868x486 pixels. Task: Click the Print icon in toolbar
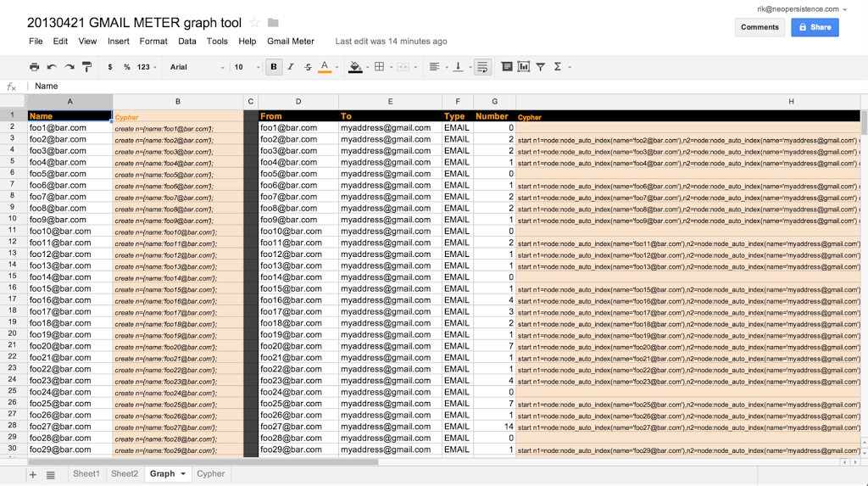coord(34,67)
